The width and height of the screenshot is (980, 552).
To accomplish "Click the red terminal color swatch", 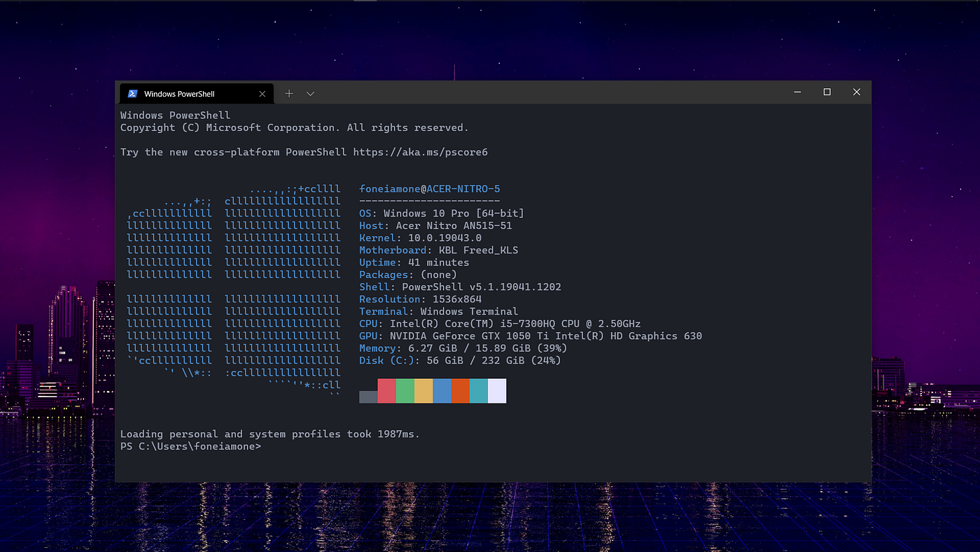I will (x=386, y=391).
